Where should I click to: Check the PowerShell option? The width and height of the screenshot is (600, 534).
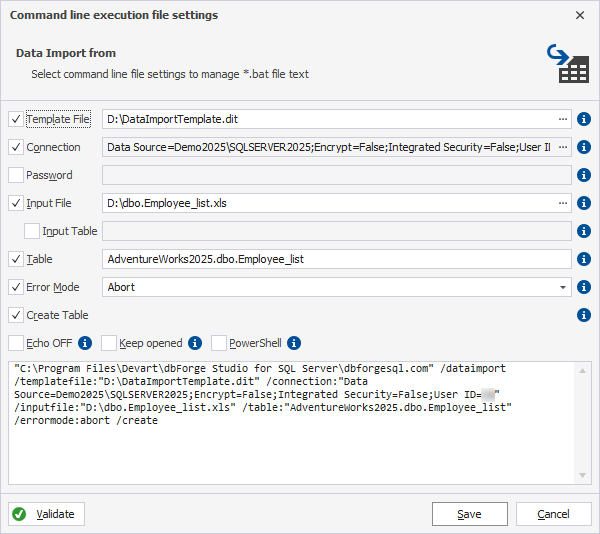(x=219, y=343)
